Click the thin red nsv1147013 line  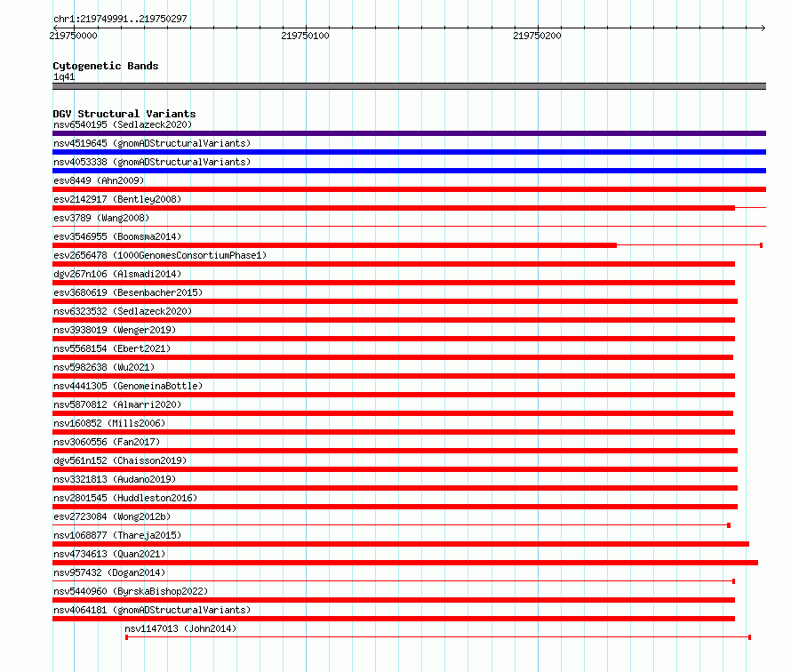click(x=438, y=637)
